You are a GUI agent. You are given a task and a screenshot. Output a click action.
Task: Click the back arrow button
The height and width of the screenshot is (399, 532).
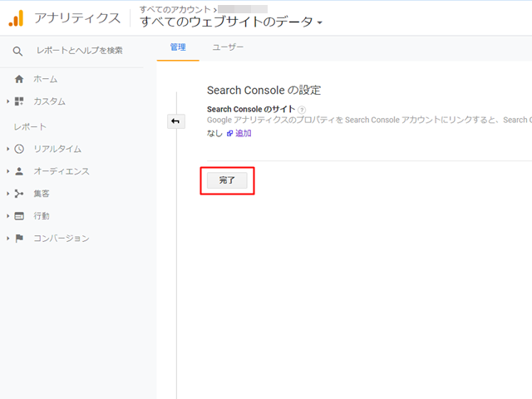click(175, 121)
